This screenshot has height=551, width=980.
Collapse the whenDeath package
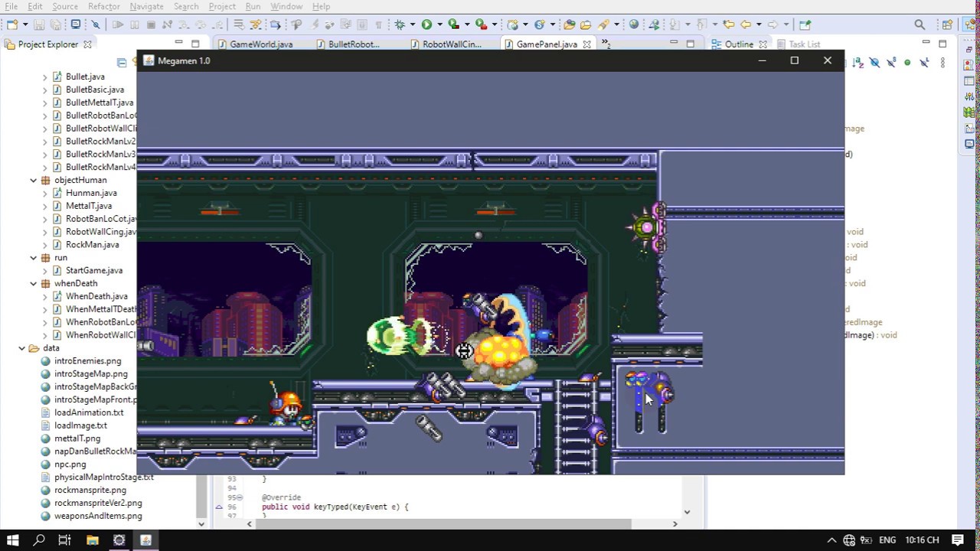[x=34, y=283]
